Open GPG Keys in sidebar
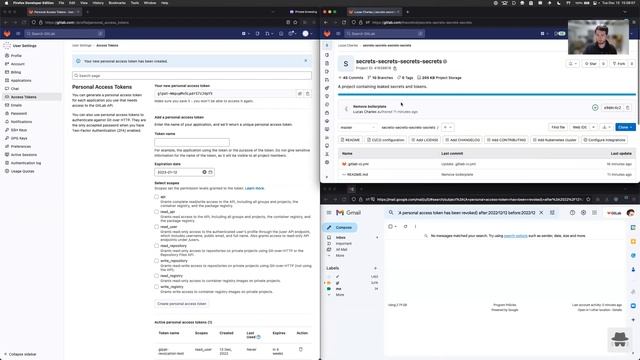640x360 pixels. (x=19, y=138)
